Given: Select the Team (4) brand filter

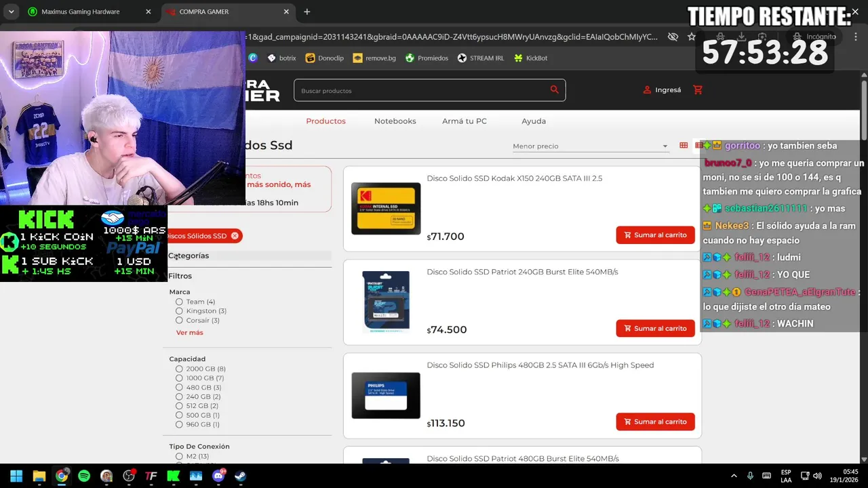Looking at the screenshot, I should 179,302.
